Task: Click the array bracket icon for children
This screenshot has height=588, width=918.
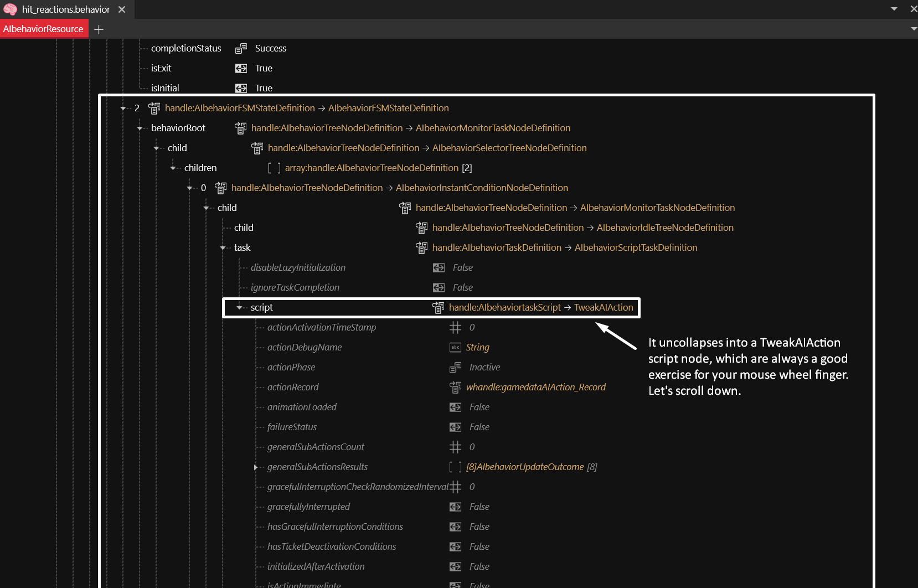Action: click(x=274, y=168)
